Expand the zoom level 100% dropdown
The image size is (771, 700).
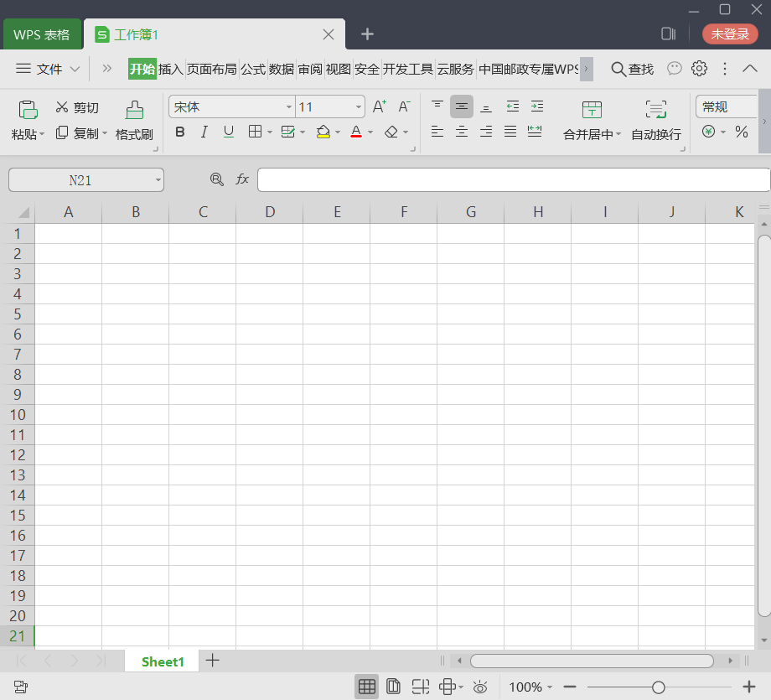[550, 687]
